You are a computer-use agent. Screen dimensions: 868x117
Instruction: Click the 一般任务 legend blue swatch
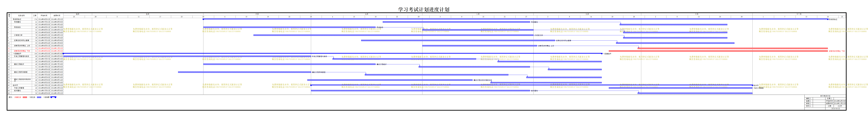click(x=39, y=97)
